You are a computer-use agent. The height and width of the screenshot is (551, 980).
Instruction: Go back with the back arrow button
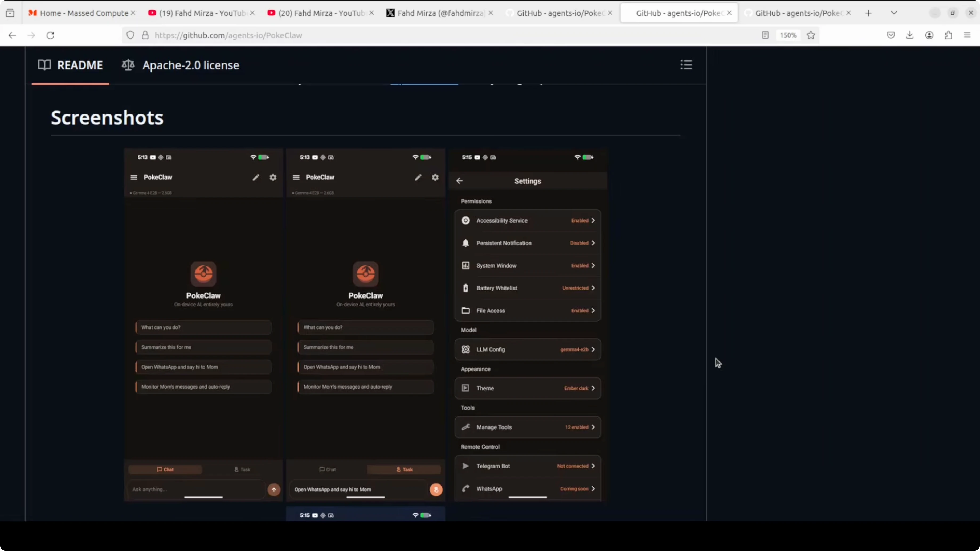coord(12,35)
